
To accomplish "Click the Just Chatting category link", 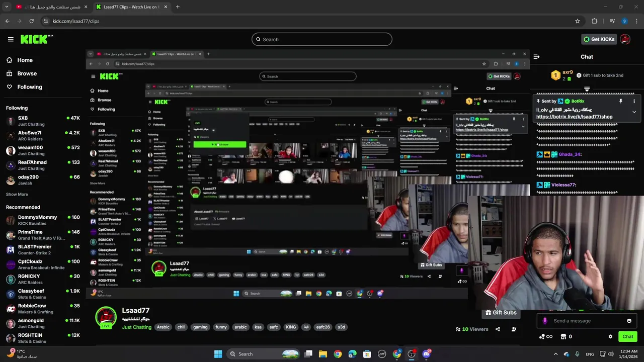I will [x=136, y=327].
